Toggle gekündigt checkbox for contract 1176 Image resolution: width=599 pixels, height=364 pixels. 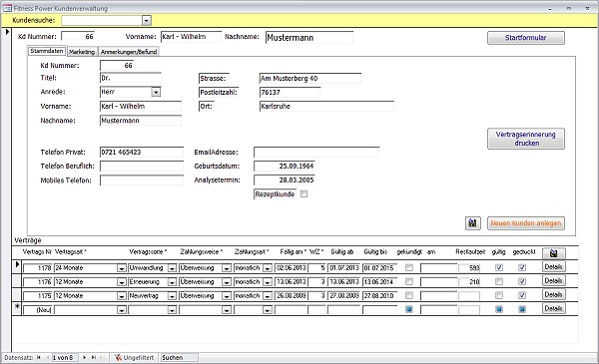(409, 281)
